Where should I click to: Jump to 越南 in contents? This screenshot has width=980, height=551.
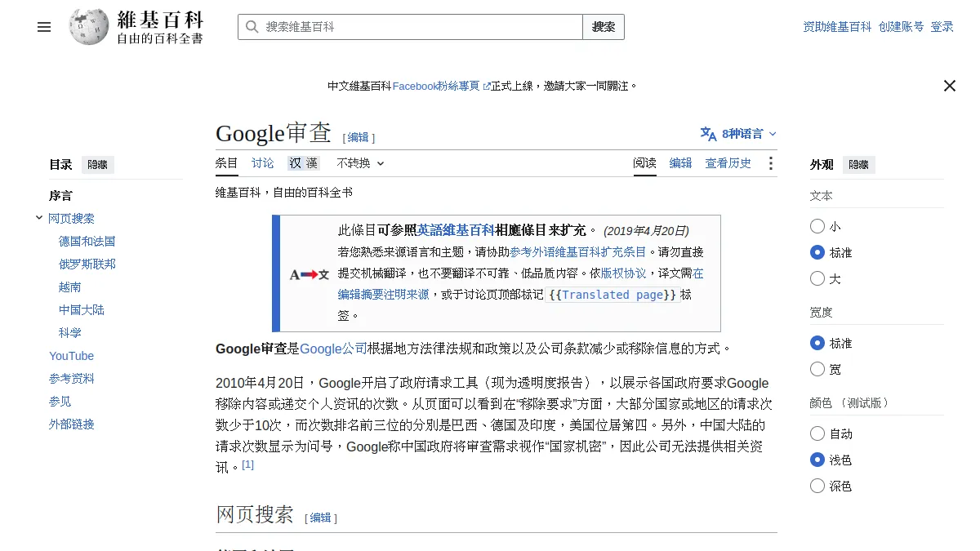pos(70,287)
